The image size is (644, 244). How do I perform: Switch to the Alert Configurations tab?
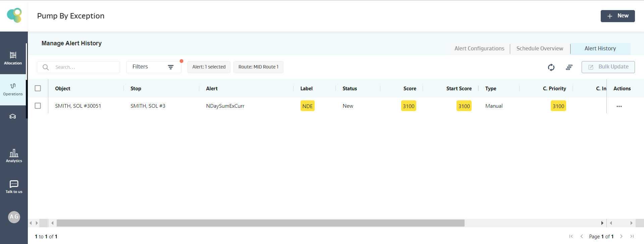tap(479, 48)
